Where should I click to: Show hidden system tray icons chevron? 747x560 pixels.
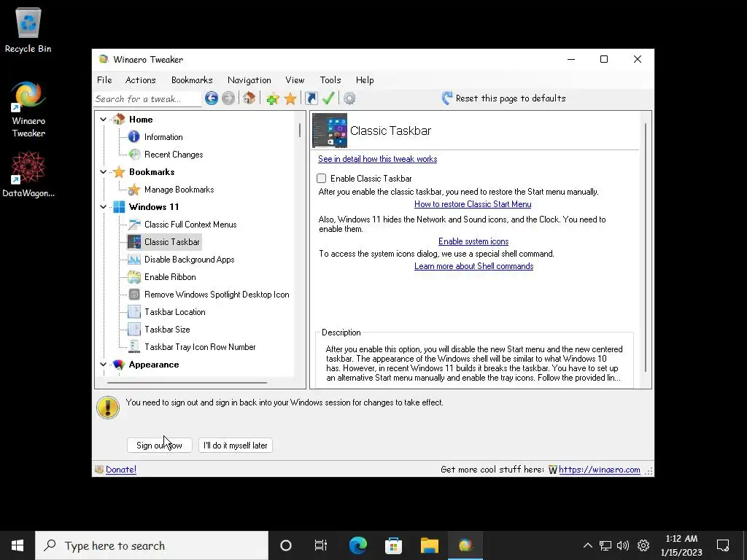click(x=588, y=545)
